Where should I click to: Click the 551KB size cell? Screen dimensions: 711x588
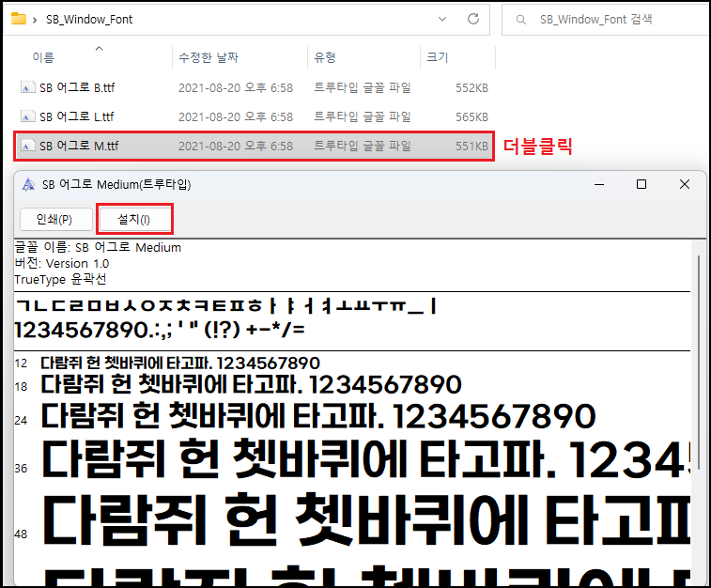(471, 146)
